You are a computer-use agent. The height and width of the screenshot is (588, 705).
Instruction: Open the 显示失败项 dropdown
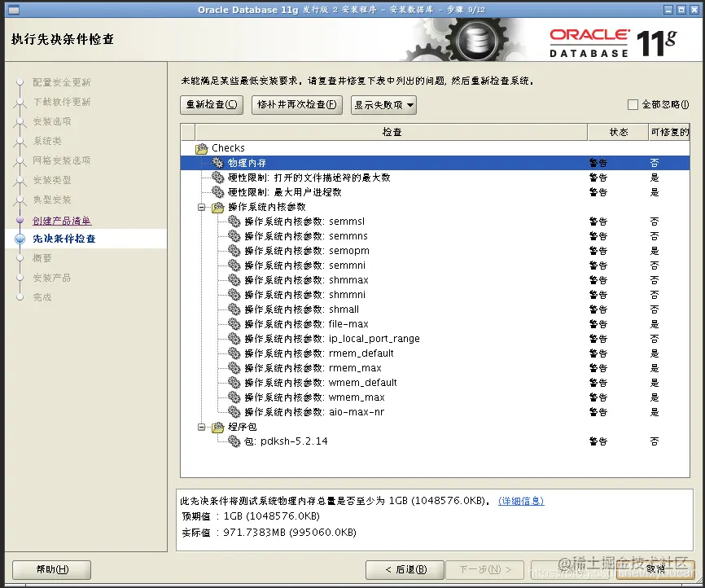383,105
